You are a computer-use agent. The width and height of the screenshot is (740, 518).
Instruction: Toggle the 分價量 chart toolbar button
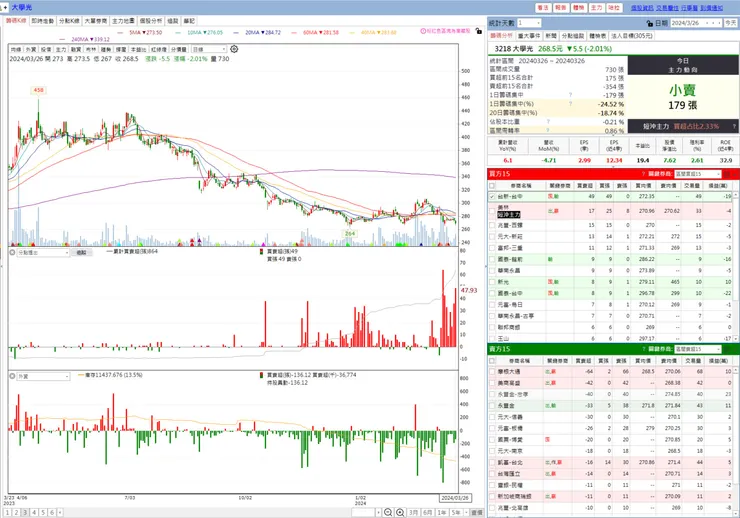(178, 49)
